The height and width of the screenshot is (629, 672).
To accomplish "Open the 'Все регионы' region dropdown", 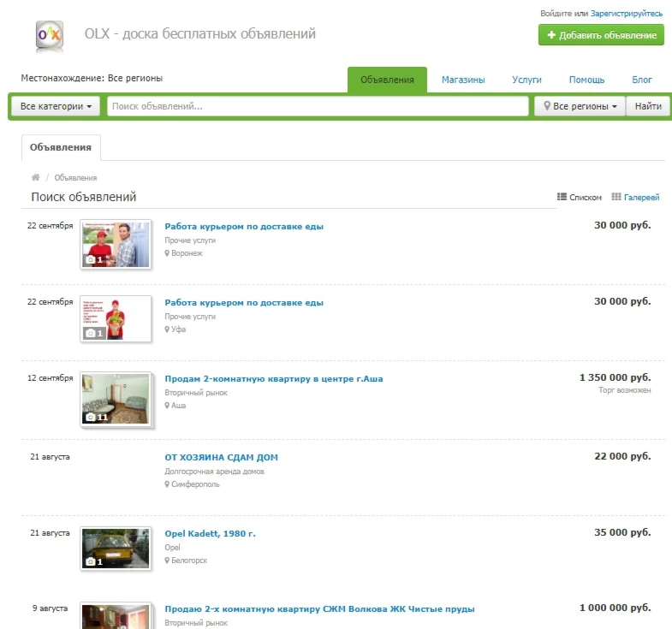I will 580,106.
